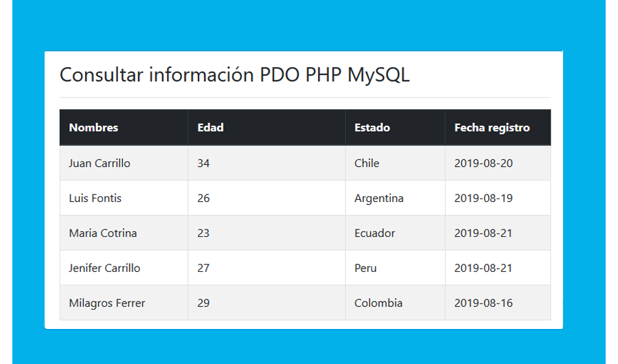The image size is (618, 364).
Task: Click the Ecuador cell in Estado column
Action: [x=375, y=234]
